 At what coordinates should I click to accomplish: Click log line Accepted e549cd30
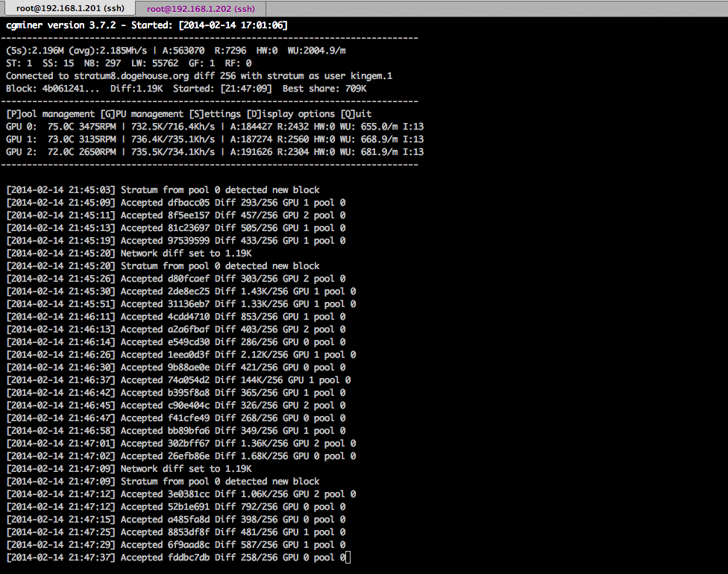pos(176,342)
